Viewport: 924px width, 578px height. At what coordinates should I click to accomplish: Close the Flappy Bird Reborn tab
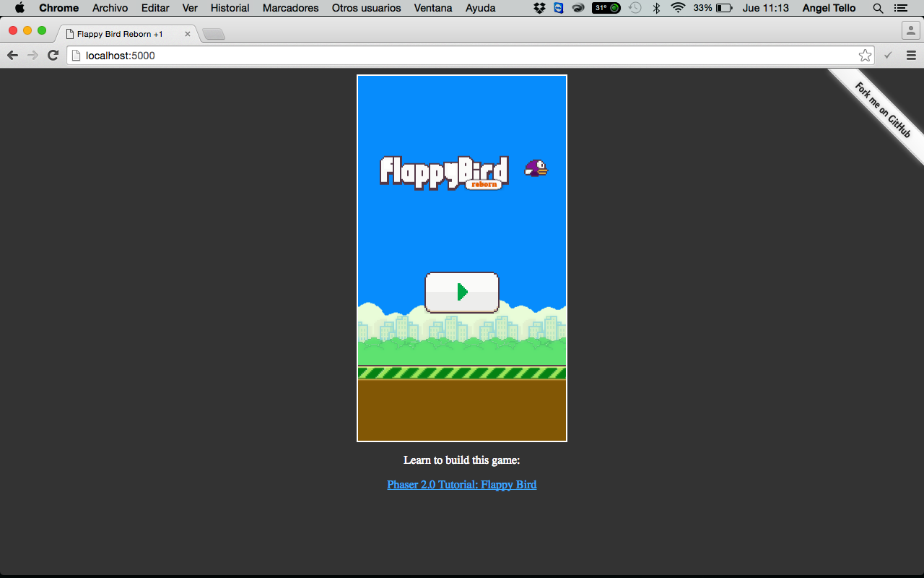click(188, 34)
